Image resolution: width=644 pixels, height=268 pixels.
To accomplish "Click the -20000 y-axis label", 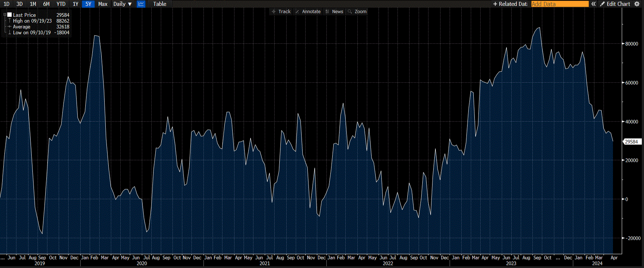I will point(633,238).
